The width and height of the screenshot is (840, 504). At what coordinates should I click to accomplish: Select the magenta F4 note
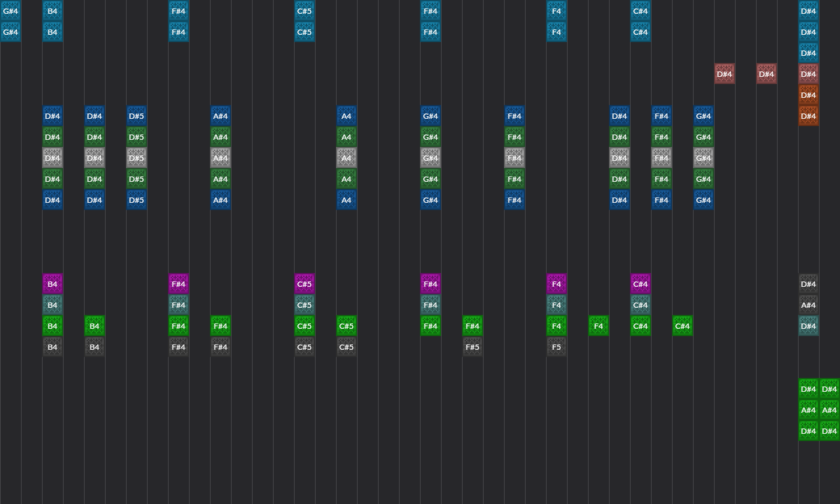click(x=556, y=284)
